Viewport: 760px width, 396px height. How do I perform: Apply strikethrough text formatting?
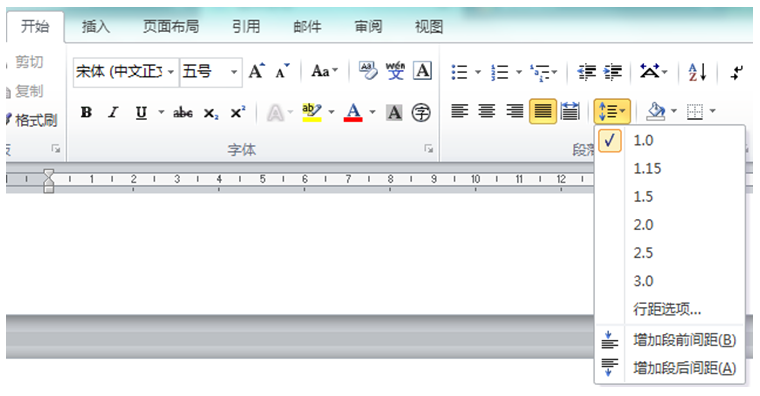pos(183,113)
